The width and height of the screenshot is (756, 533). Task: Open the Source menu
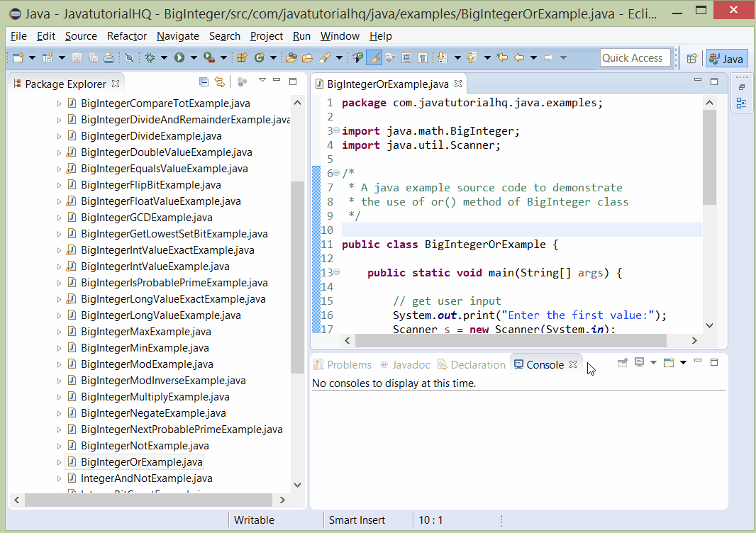click(x=81, y=35)
